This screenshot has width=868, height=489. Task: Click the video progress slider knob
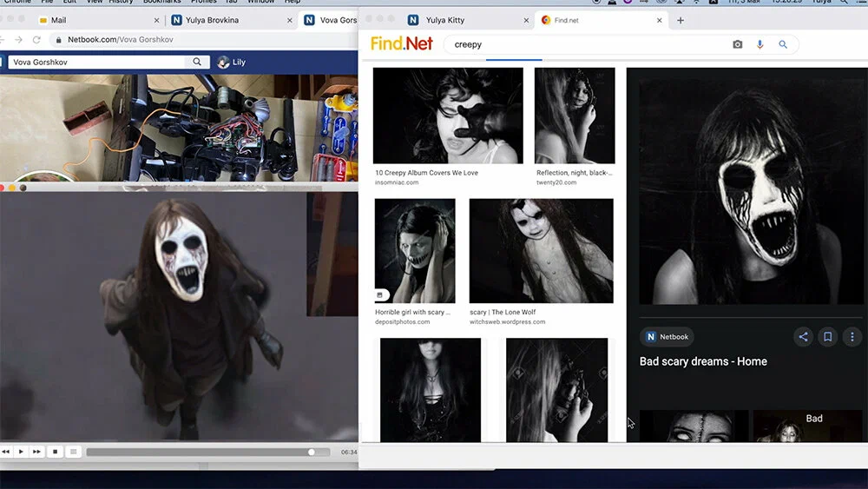click(312, 452)
